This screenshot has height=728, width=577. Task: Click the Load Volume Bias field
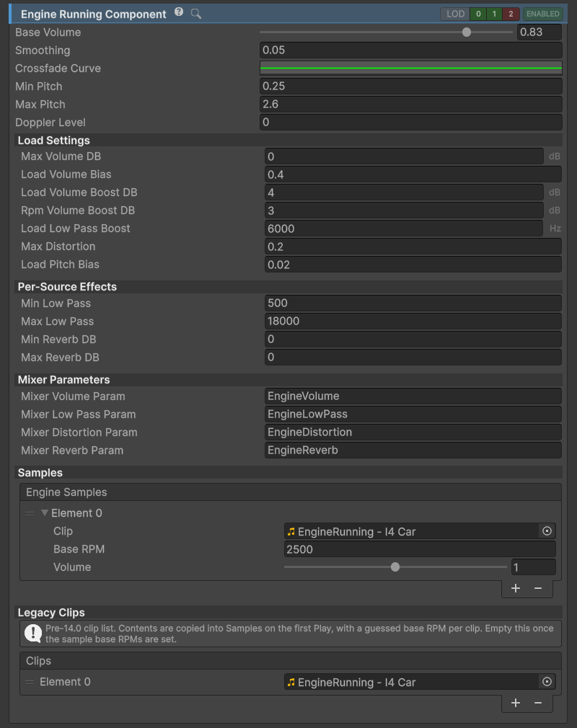(x=413, y=174)
